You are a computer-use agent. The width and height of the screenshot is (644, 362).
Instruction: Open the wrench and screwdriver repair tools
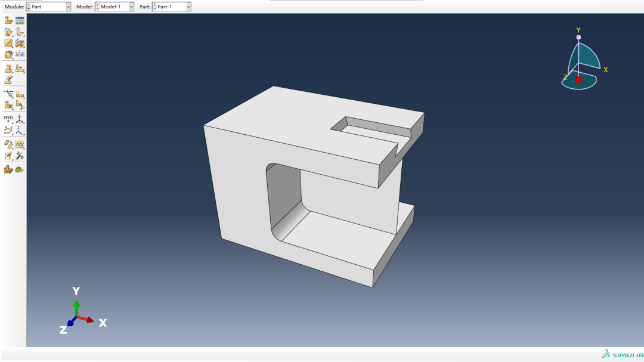click(x=20, y=156)
